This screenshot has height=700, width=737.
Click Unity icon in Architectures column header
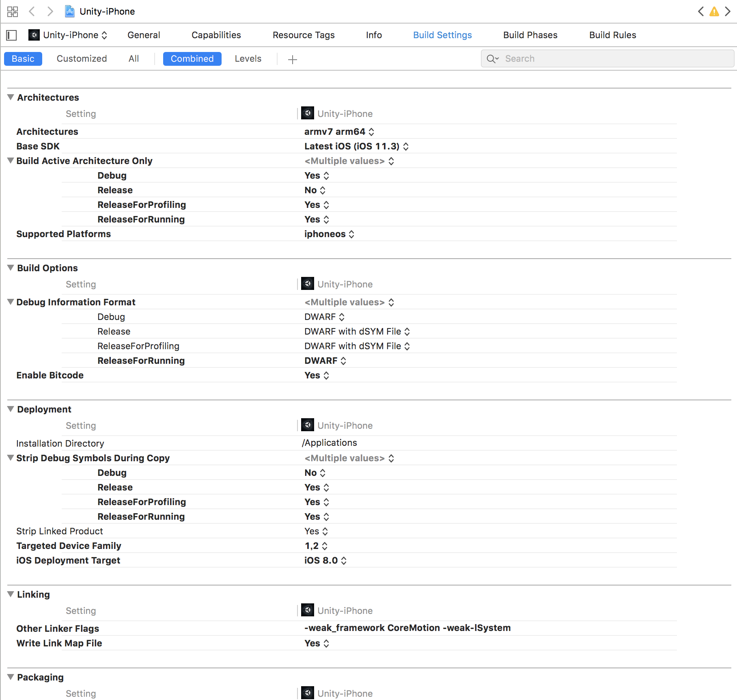(307, 113)
